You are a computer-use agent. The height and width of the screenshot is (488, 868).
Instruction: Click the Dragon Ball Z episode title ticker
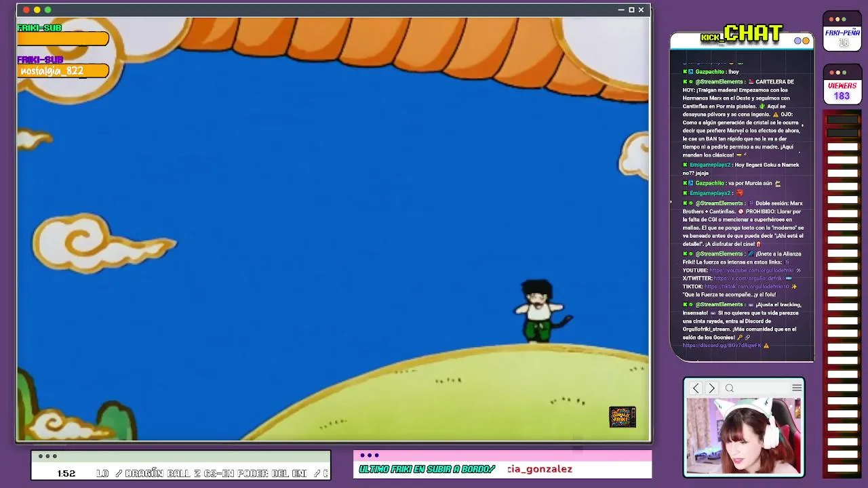(x=212, y=473)
